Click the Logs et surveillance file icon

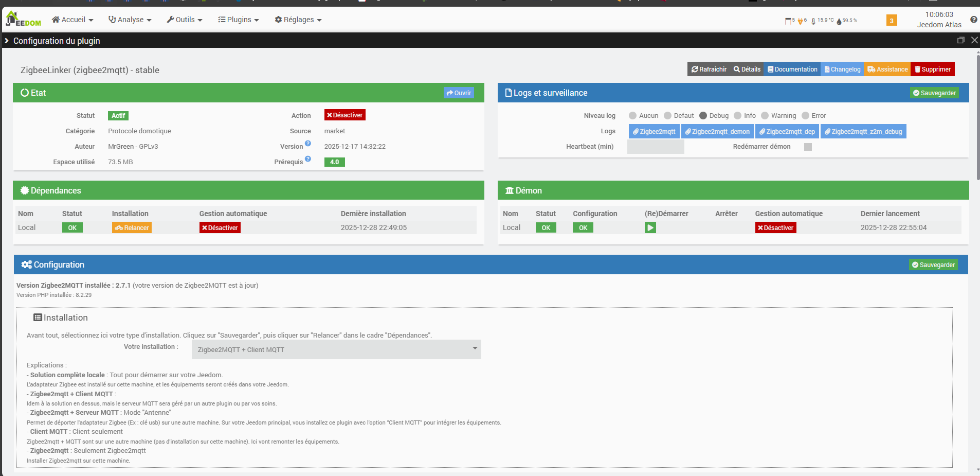pos(509,93)
